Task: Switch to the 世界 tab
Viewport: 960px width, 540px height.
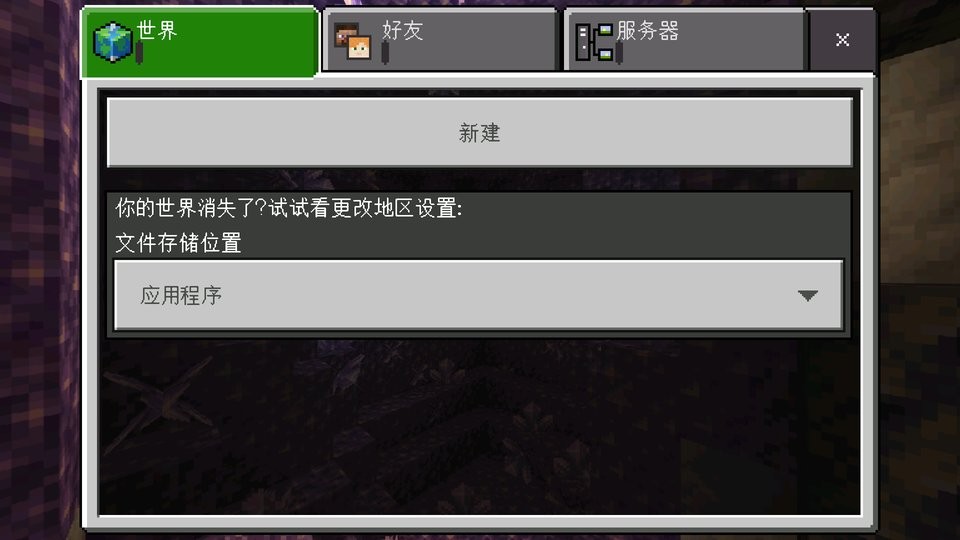Action: 200,42
